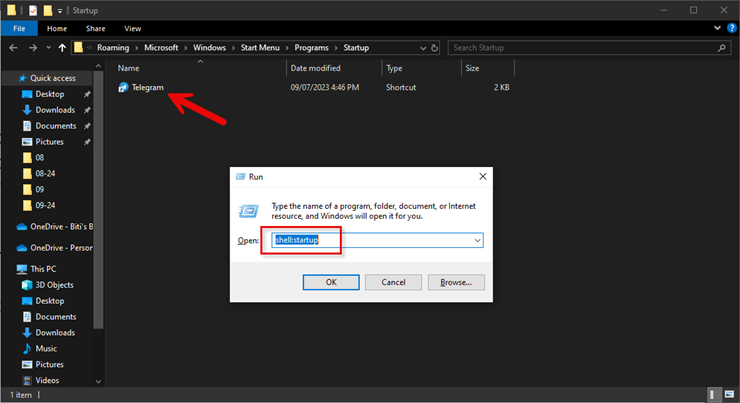Switch to details view in status bar

tap(715, 395)
